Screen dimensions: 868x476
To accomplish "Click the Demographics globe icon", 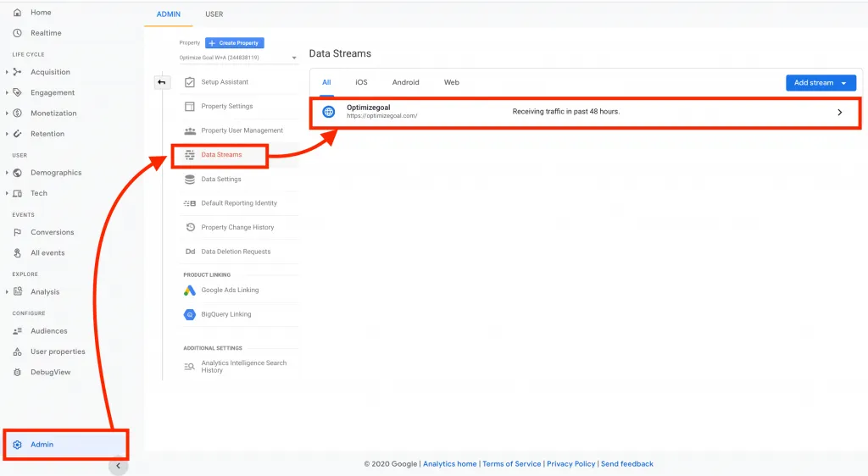I will pyautogui.click(x=17, y=173).
